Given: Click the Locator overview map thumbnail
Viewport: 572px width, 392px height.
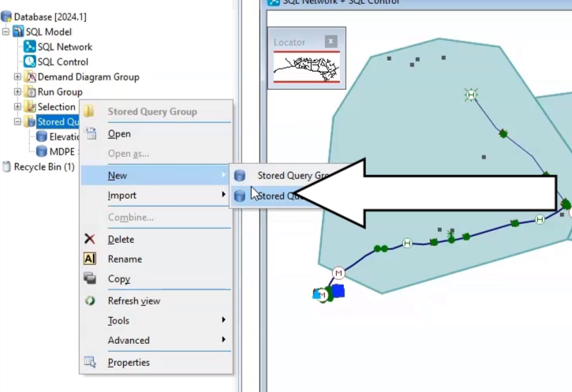Looking at the screenshot, I should click(307, 68).
